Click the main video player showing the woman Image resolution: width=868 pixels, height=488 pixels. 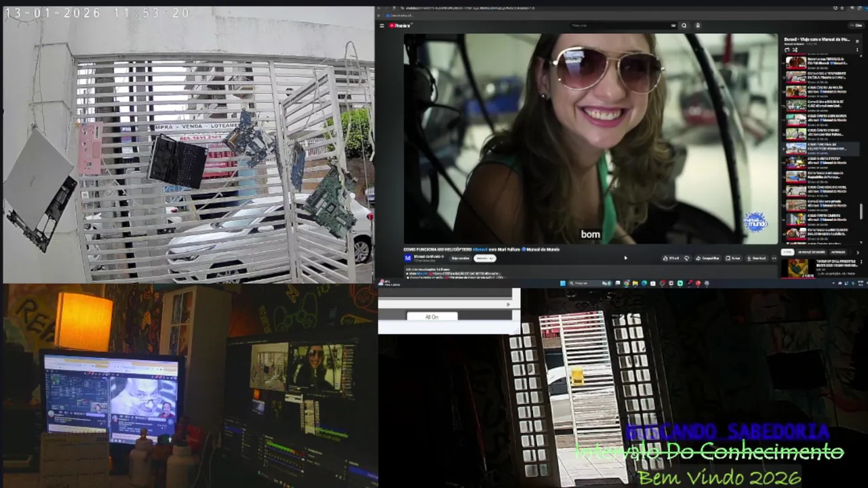click(591, 139)
